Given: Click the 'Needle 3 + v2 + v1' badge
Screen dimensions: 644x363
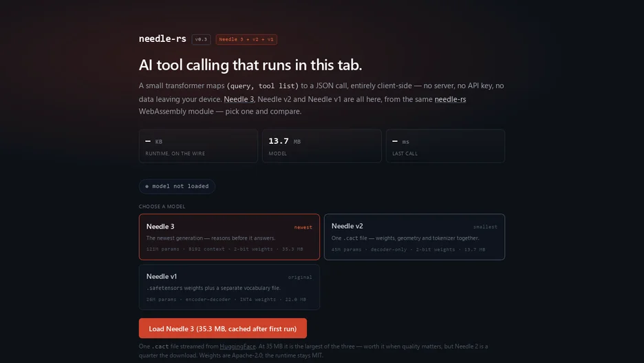Looking at the screenshot, I should tap(246, 39).
